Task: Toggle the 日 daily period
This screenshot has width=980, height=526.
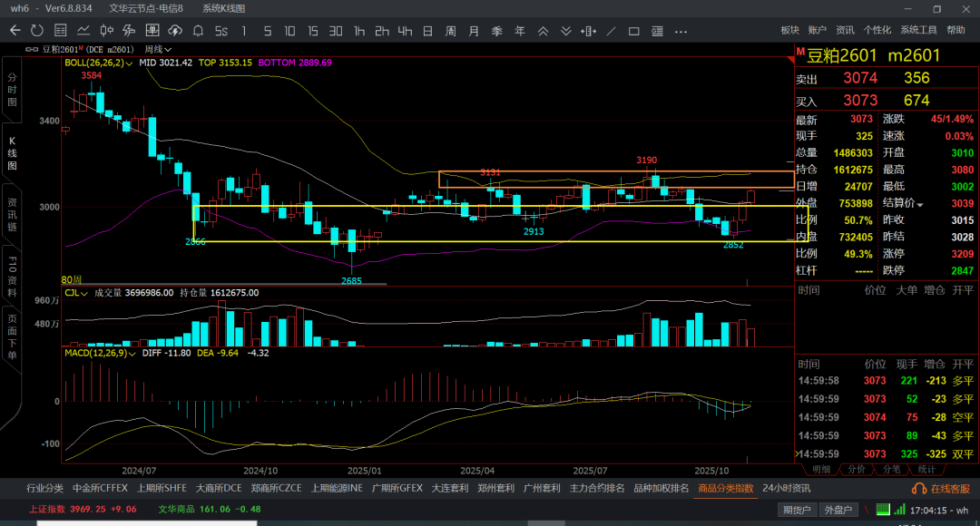Action: click(x=427, y=31)
